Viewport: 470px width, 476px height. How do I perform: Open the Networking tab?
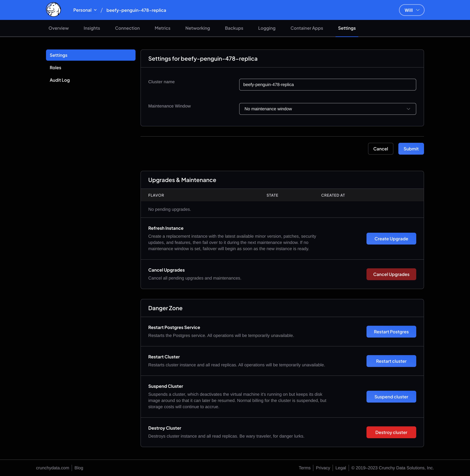coord(197,28)
